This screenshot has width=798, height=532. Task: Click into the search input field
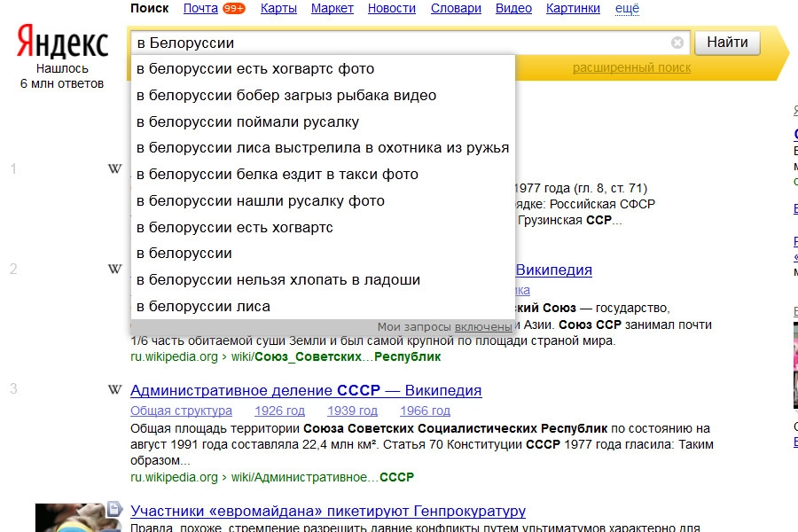tap(399, 43)
